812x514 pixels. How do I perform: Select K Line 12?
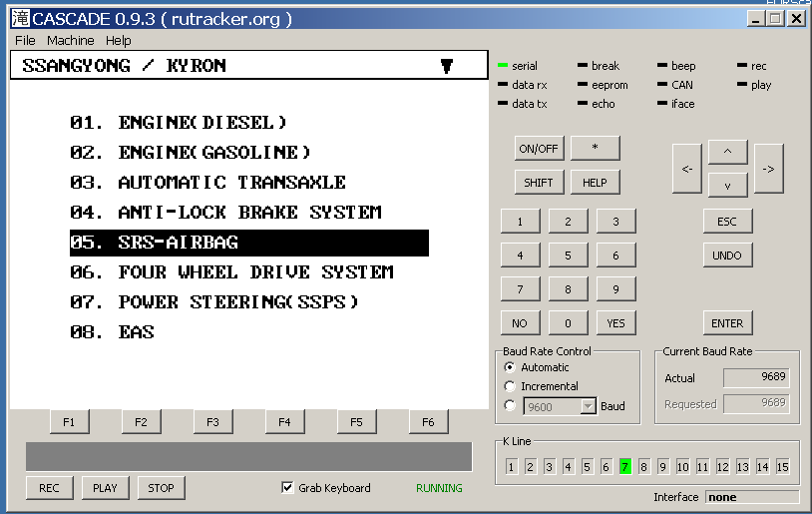[722, 467]
